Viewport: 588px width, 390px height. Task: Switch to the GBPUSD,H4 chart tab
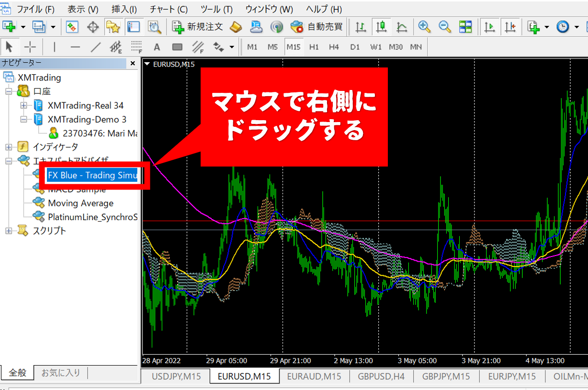pyautogui.click(x=381, y=377)
